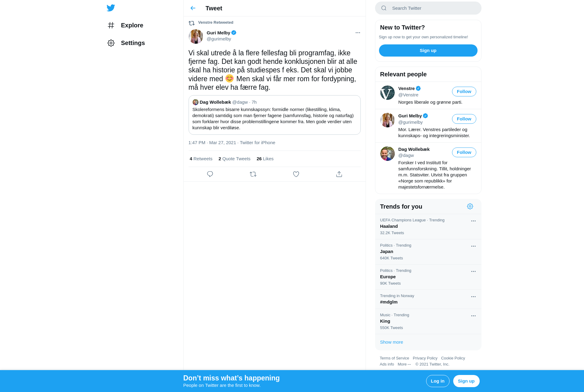
Task: Show more trends
Action: [x=391, y=342]
